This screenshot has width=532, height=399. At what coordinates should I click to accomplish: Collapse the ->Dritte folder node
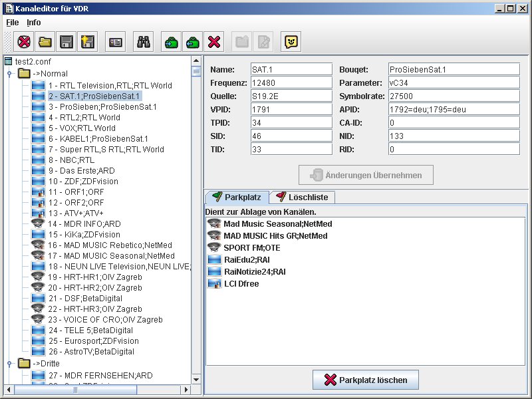(x=9, y=364)
